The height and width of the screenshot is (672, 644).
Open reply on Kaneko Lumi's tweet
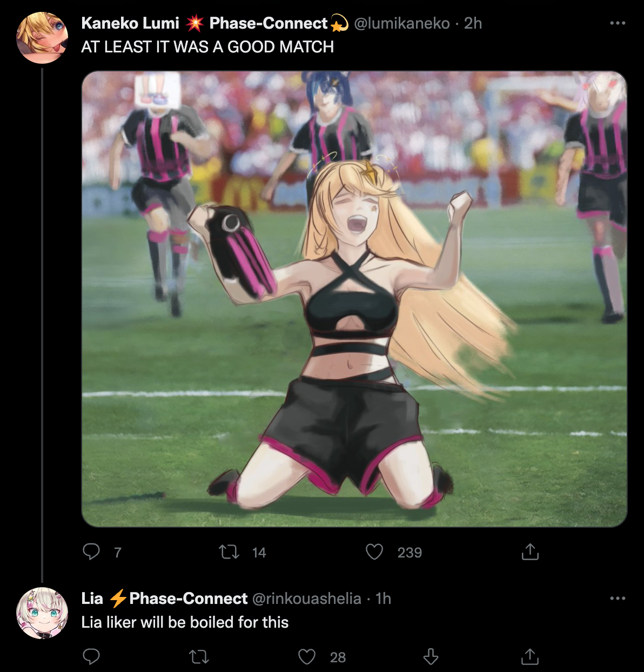coord(91,552)
